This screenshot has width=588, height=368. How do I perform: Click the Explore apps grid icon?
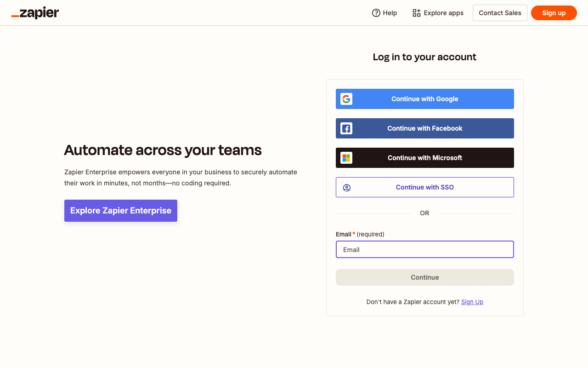click(417, 13)
